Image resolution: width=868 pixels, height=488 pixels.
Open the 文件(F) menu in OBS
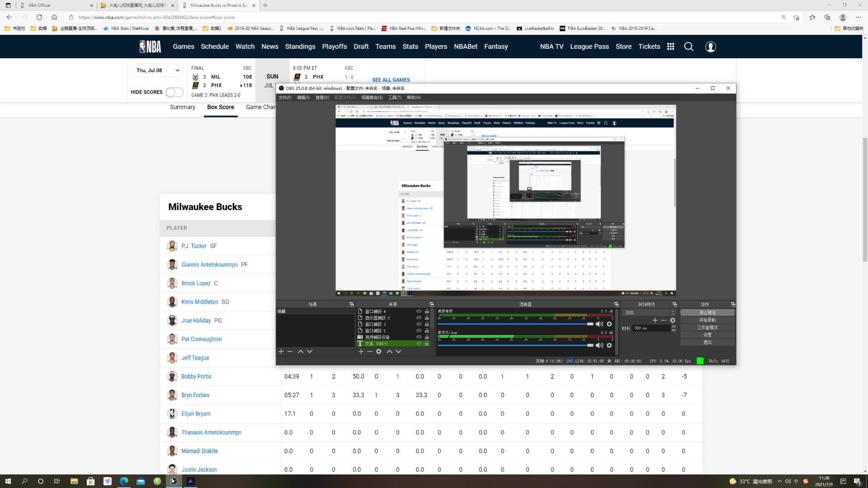[285, 98]
